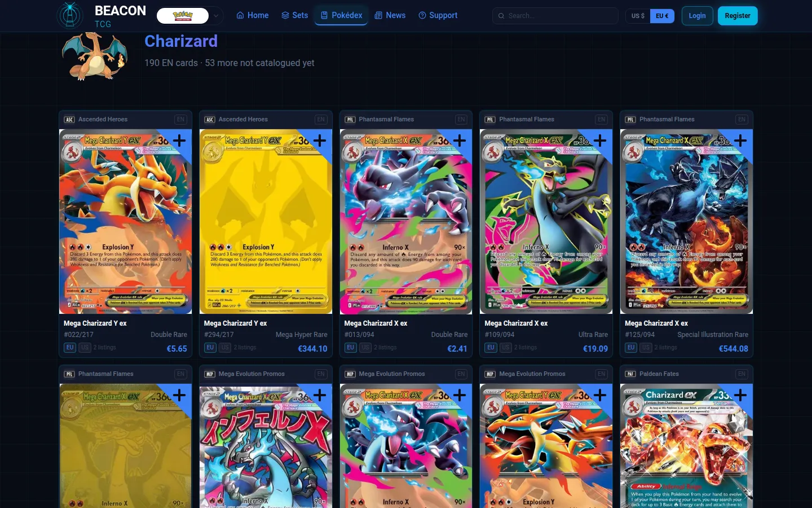Click the ASC set icon on the #022/217 card
The height and width of the screenshot is (508, 812).
click(69, 120)
